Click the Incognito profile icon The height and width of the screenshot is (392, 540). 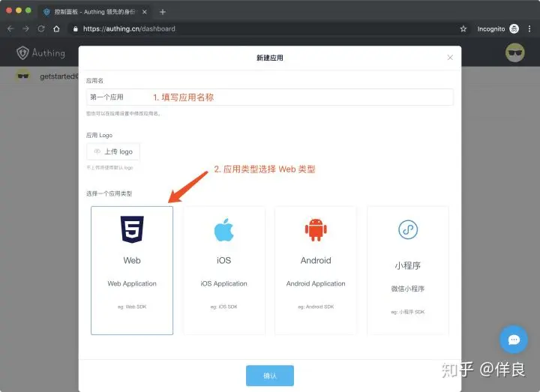pyautogui.click(x=514, y=29)
